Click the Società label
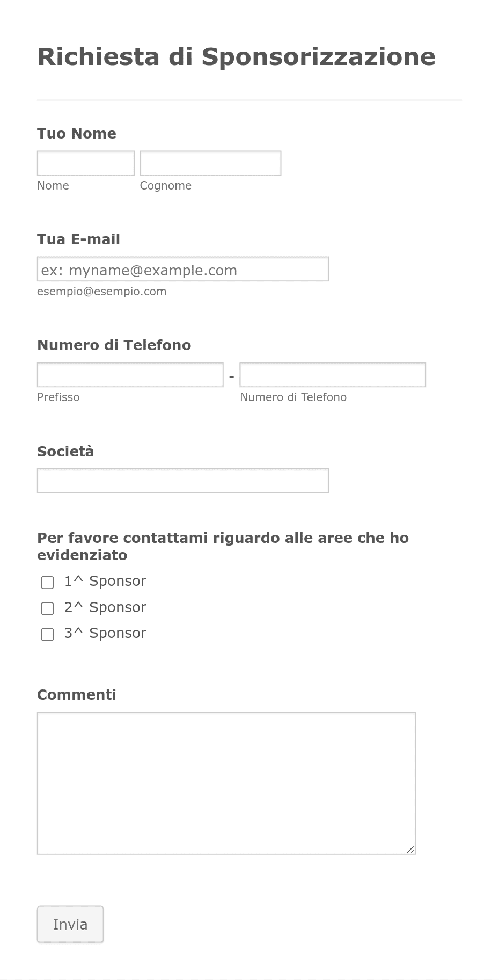The width and height of the screenshot is (499, 980). [65, 452]
